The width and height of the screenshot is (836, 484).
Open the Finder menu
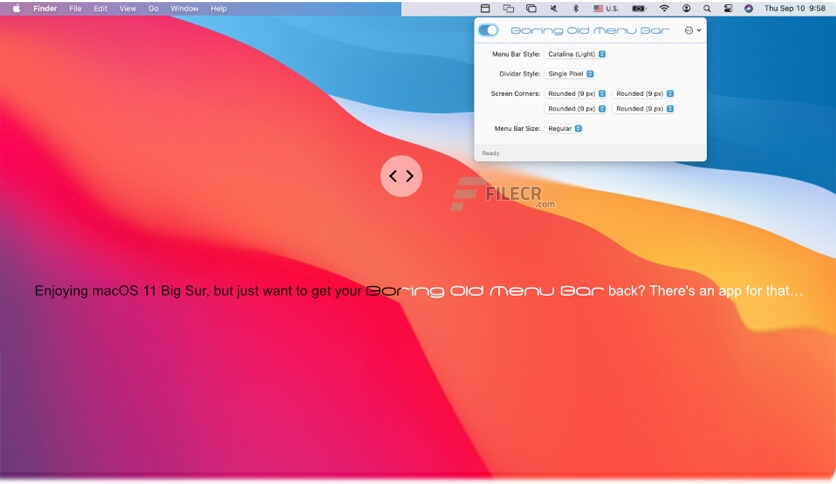point(45,9)
